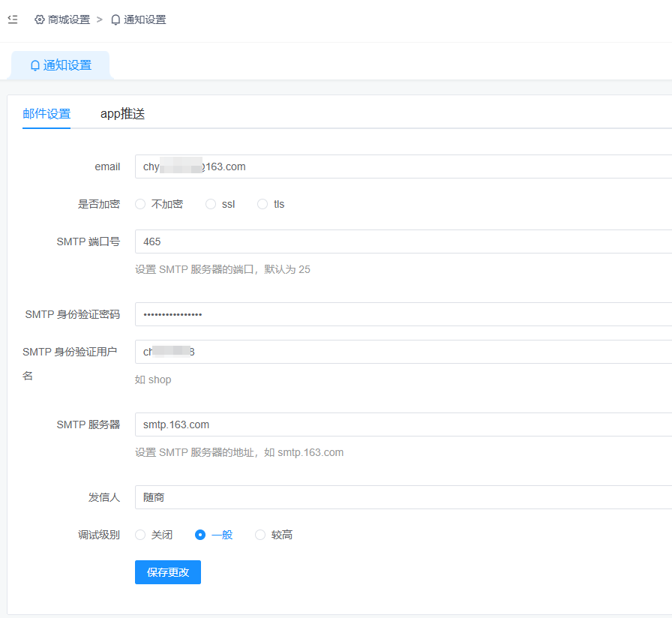
Task: Switch to the 邮件设置 tab
Action: [x=46, y=114]
